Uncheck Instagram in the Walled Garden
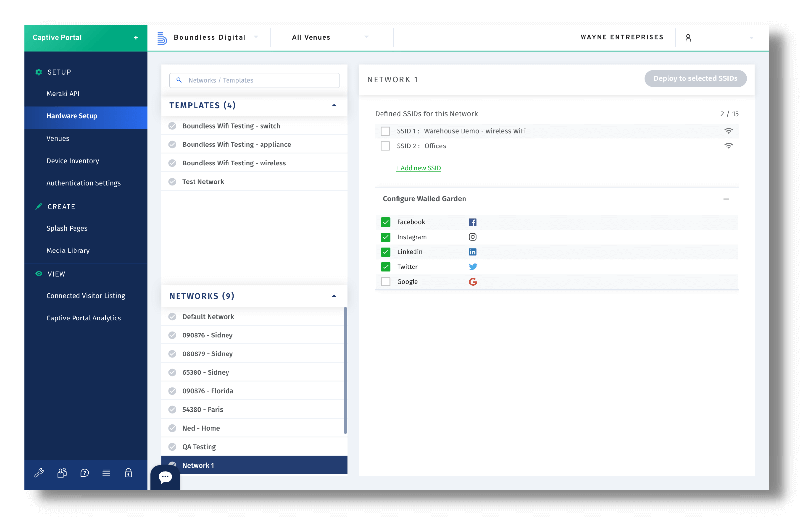 [x=386, y=237]
